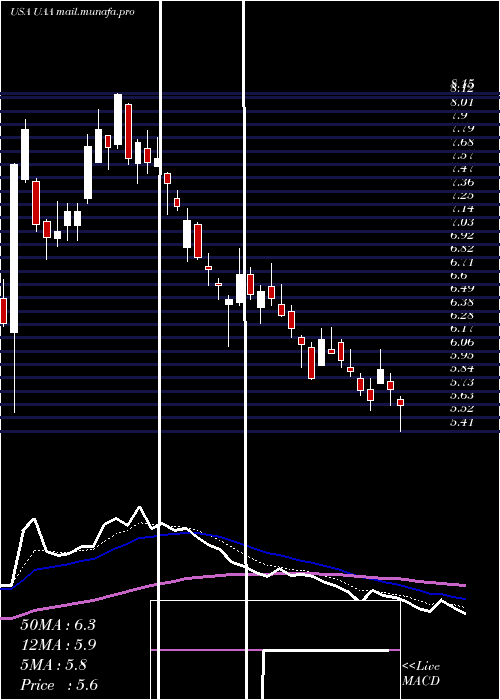The width and height of the screenshot is (500, 700).
Task: Select the 7.03 price axis label
Action: click(462, 222)
